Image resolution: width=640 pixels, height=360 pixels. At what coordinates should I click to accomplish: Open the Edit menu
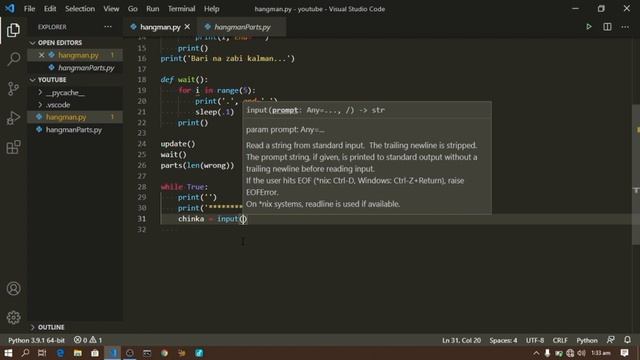[x=50, y=9]
